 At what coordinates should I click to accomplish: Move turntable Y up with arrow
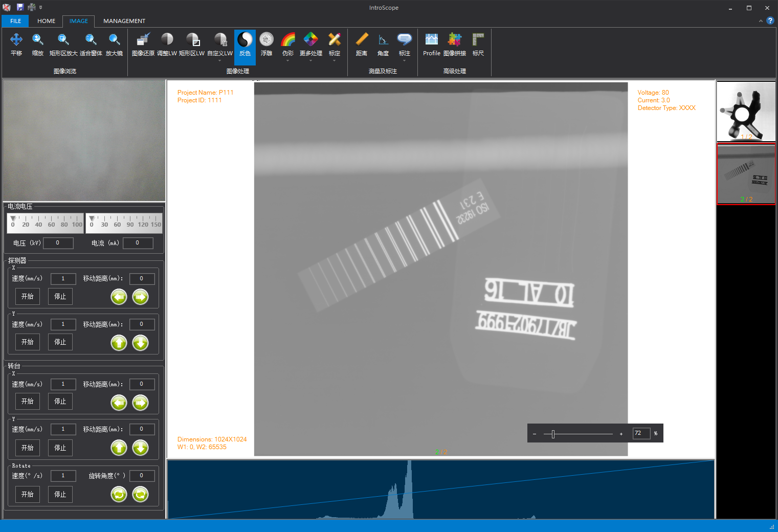point(119,448)
